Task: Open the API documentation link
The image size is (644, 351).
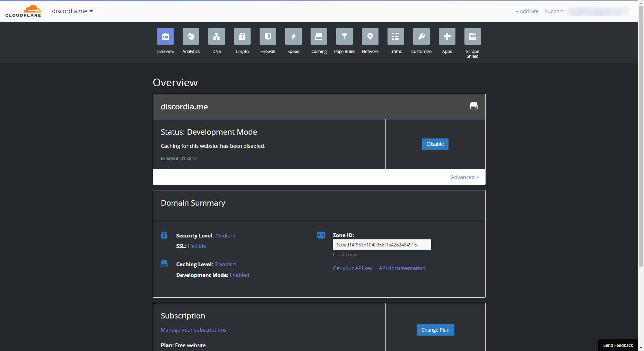Action: (x=402, y=268)
